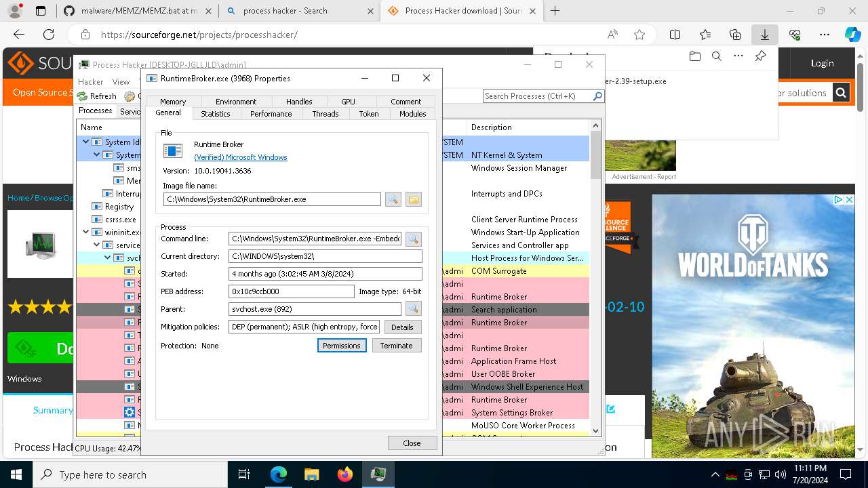Click magnifier icon next to Command line
The image size is (868, 488).
[x=413, y=239]
